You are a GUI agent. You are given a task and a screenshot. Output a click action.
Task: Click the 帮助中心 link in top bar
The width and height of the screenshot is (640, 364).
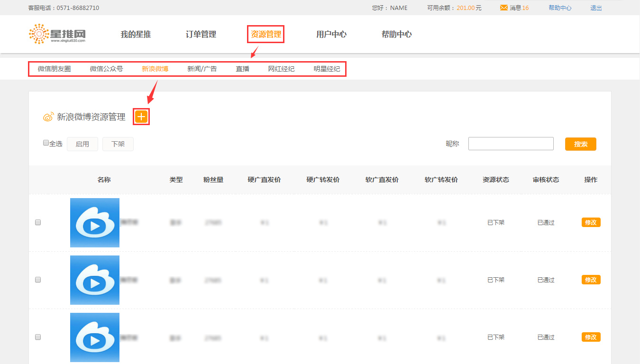560,8
